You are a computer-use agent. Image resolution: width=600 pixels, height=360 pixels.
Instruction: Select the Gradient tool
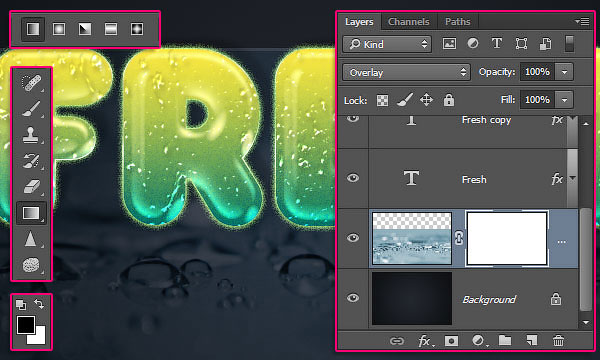[31, 213]
